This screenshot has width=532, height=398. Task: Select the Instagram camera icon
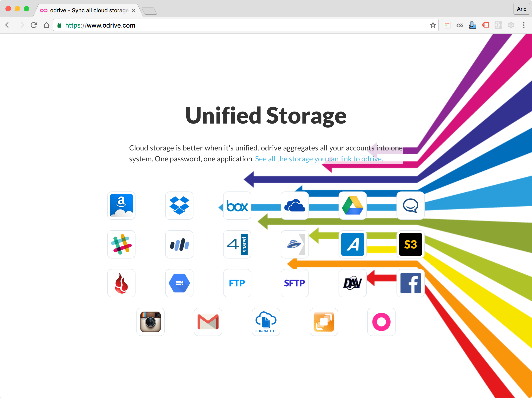(x=150, y=322)
